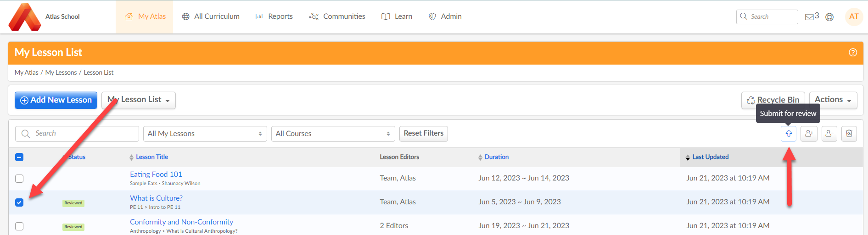Click the trash delete lesson icon

click(x=849, y=134)
